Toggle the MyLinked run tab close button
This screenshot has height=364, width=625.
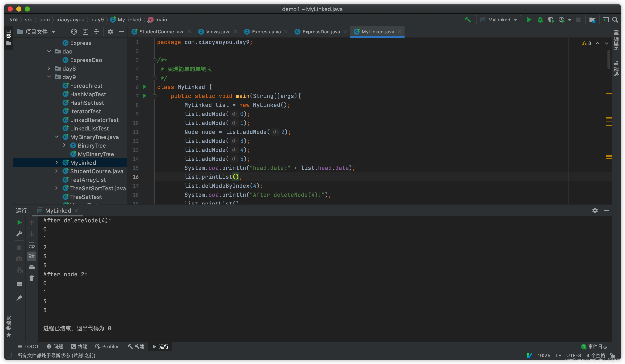(76, 211)
